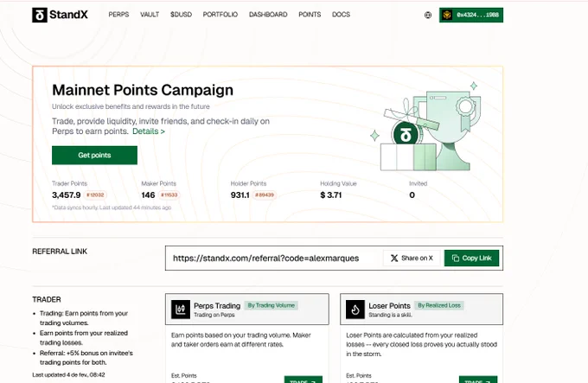Open the PERPS menu item
The image size is (588, 383).
(118, 15)
